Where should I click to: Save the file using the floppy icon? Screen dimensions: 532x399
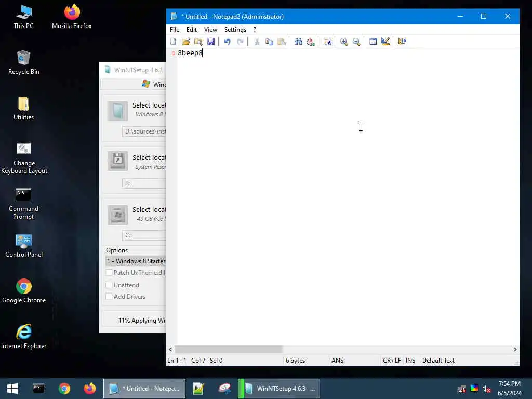pyautogui.click(x=211, y=42)
